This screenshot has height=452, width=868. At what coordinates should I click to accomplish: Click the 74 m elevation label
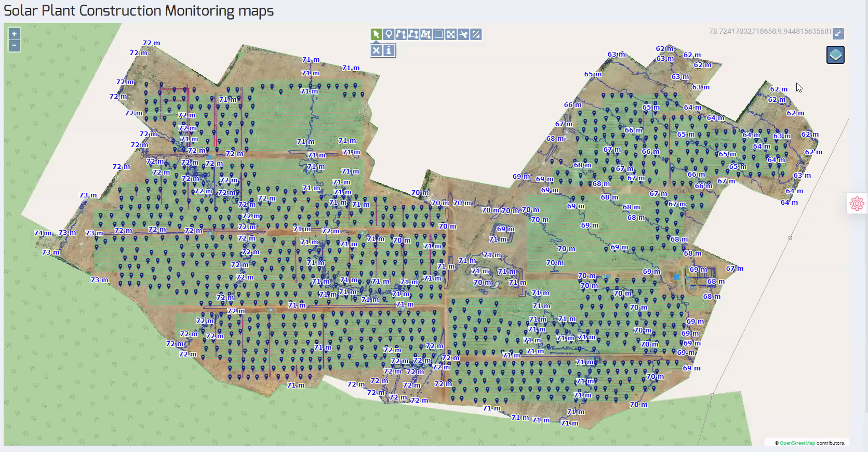pos(43,233)
